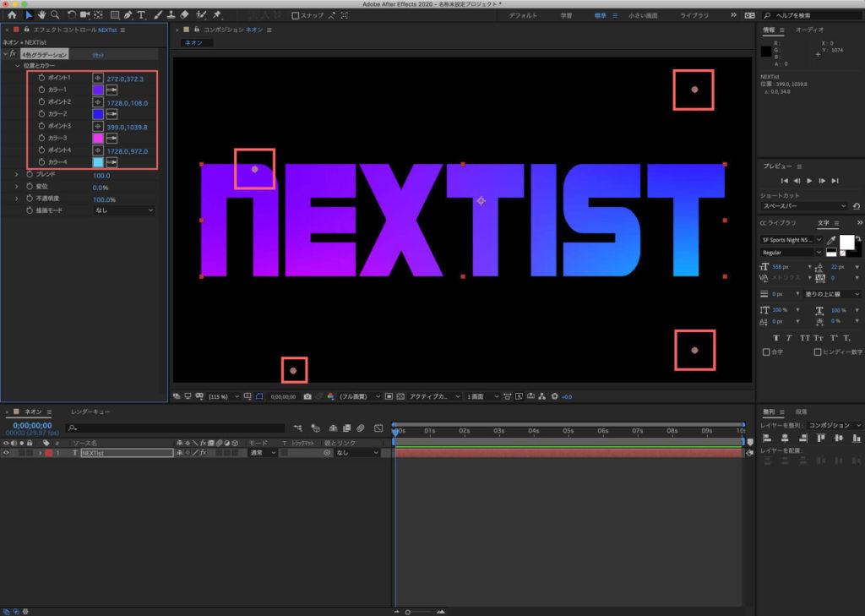Toggle Faux Bold text style
The width and height of the screenshot is (865, 616).
[x=776, y=338]
